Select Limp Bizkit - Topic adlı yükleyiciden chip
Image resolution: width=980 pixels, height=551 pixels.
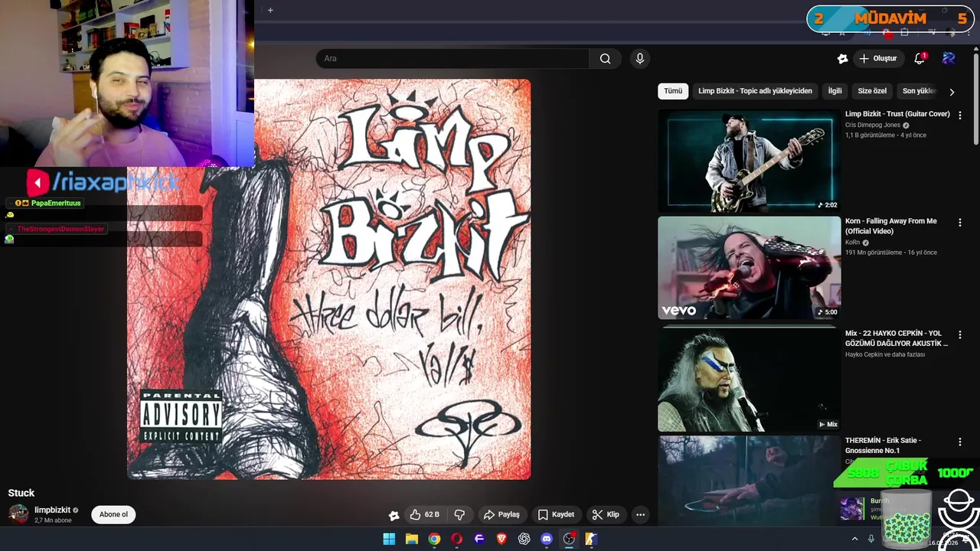755,91
